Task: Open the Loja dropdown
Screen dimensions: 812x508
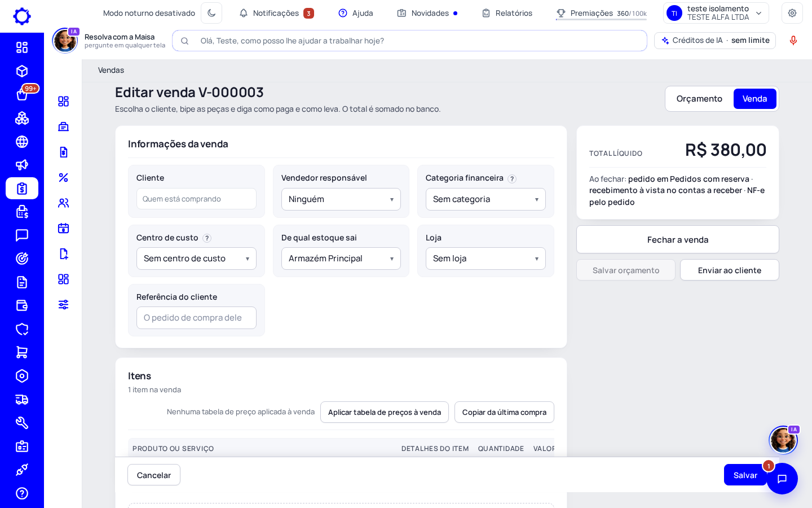Action: point(486,259)
